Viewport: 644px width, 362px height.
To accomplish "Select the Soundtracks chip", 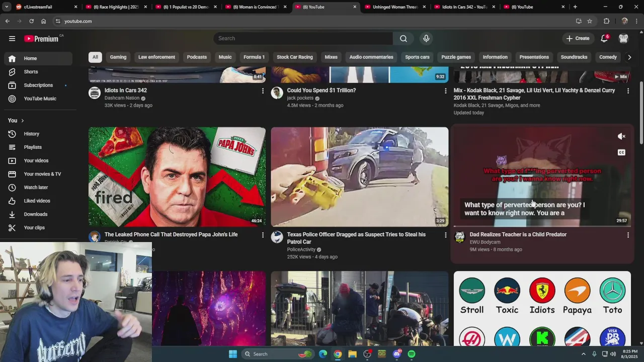I will coord(574,57).
